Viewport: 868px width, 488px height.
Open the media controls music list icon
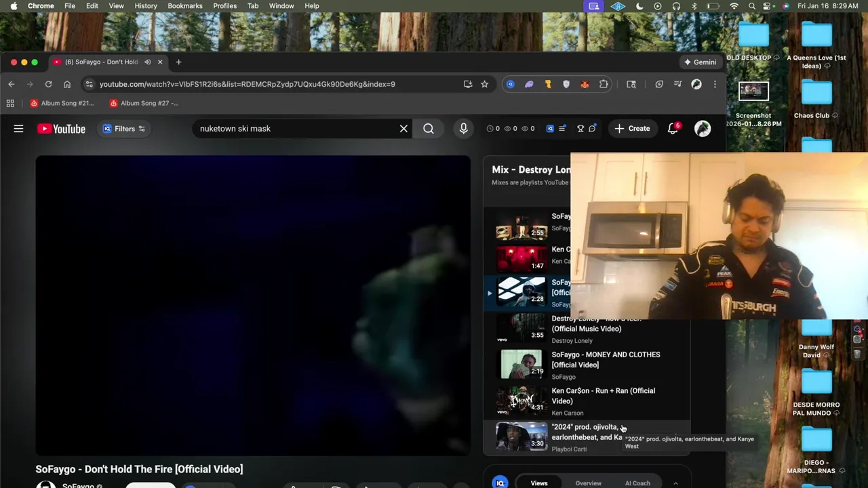point(677,84)
